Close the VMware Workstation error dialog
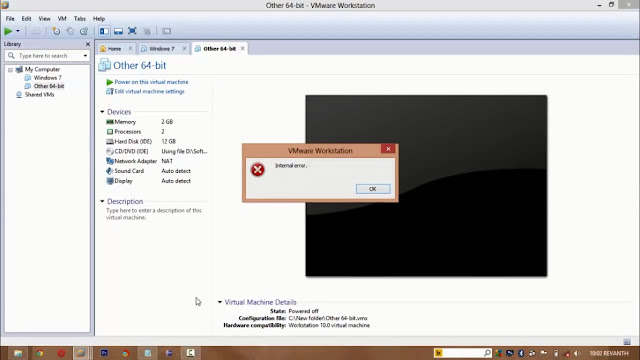640x360 pixels. point(388,149)
